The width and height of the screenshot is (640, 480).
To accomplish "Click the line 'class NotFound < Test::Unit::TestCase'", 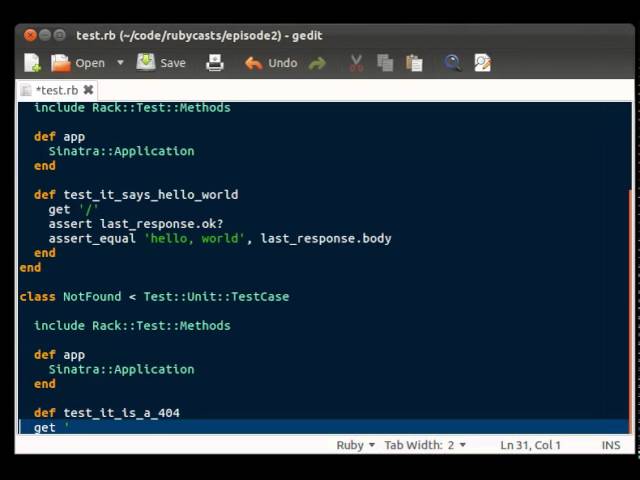I will click(x=154, y=296).
